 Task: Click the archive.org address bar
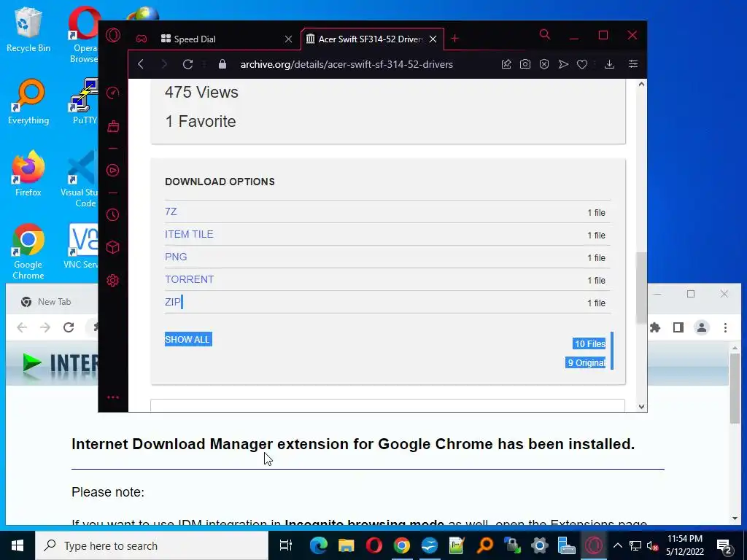347,64
